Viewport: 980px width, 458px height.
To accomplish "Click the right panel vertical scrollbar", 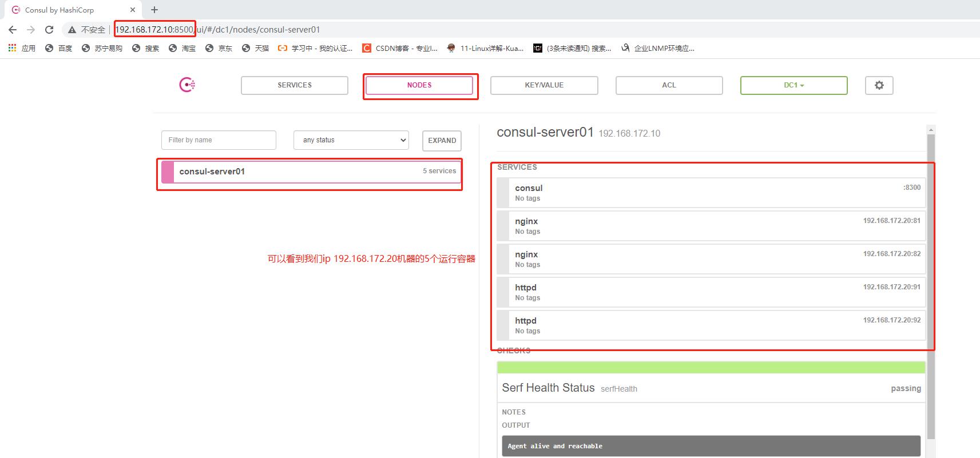I will [x=931, y=286].
